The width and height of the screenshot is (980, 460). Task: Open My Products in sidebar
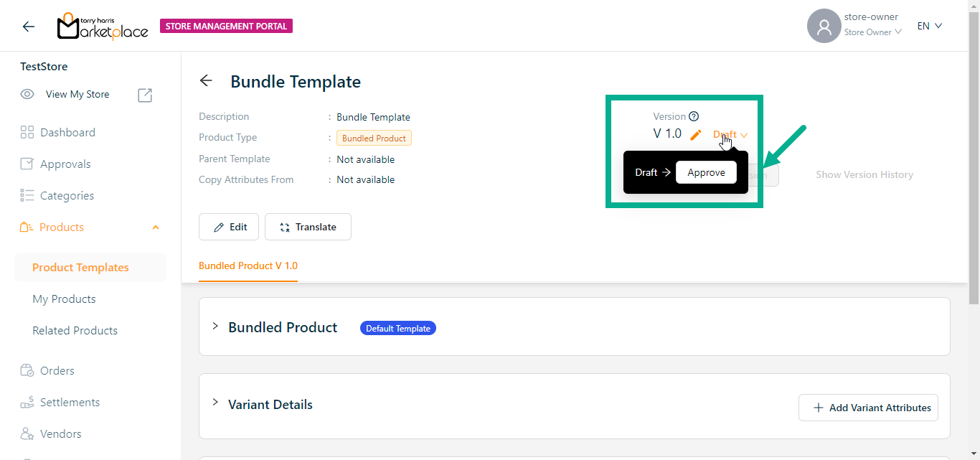click(x=64, y=299)
